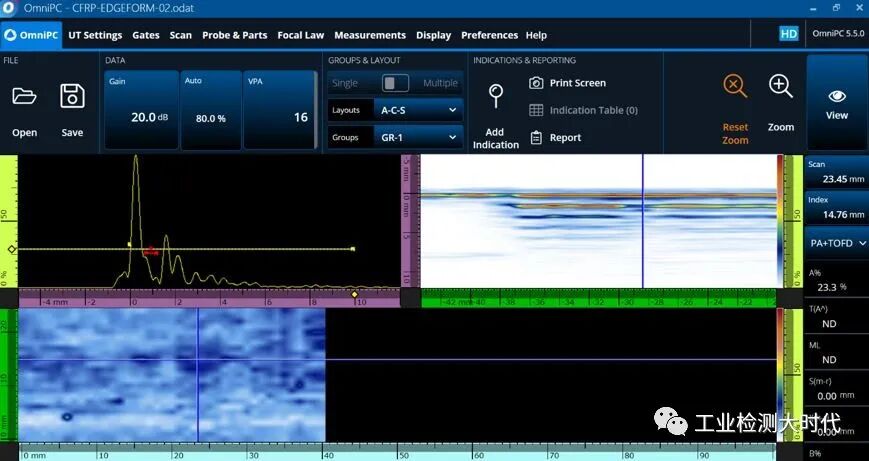
Task: Click the VPA 16 value field
Action: point(280,110)
